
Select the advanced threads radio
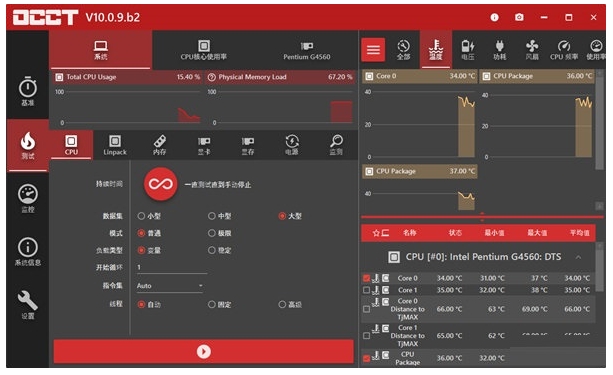282,304
